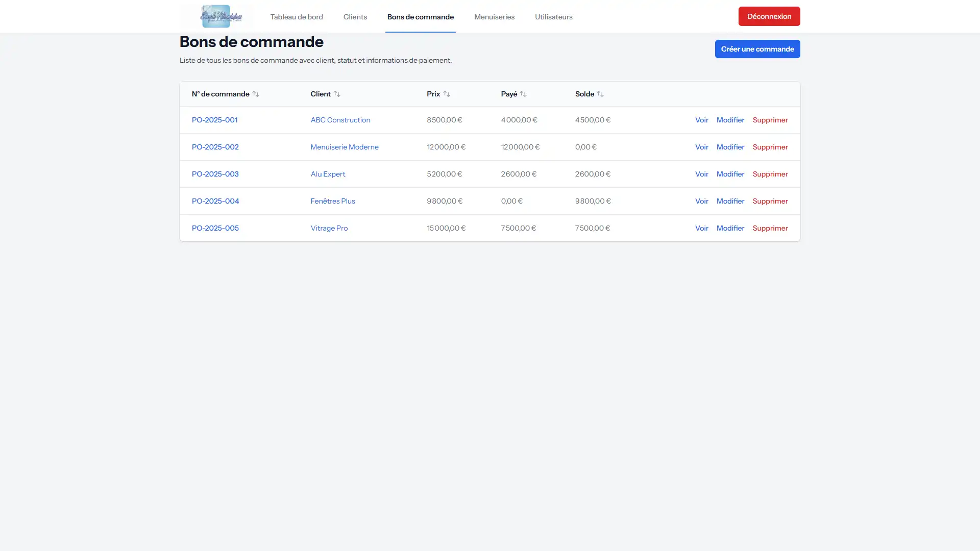Click the Créer une commande button

pyautogui.click(x=757, y=49)
